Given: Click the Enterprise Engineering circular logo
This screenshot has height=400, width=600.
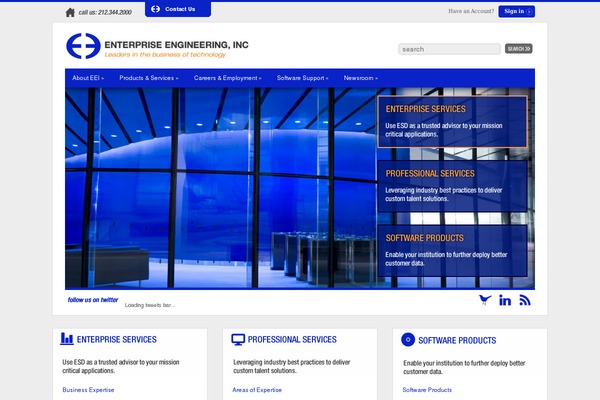Looking at the screenshot, I should coord(83,46).
